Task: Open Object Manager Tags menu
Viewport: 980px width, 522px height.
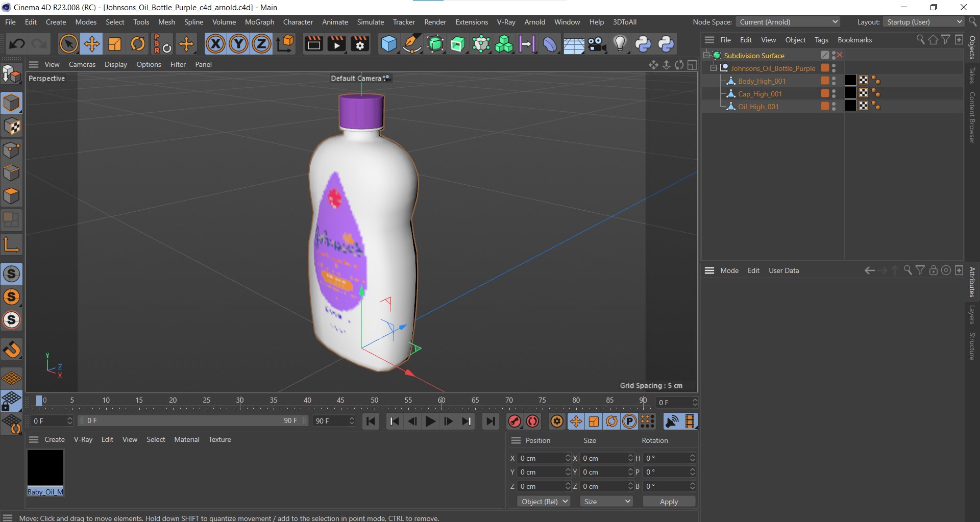Action: [821, 40]
